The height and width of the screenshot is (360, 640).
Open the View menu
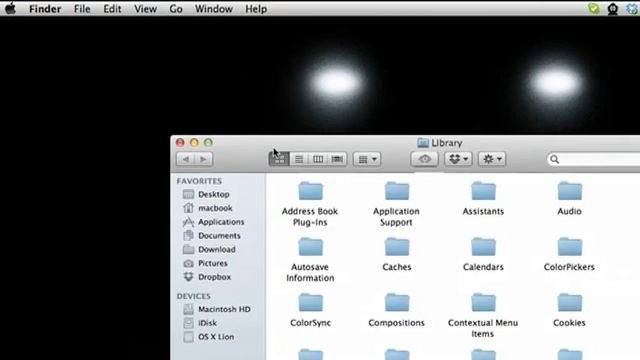[x=145, y=9]
